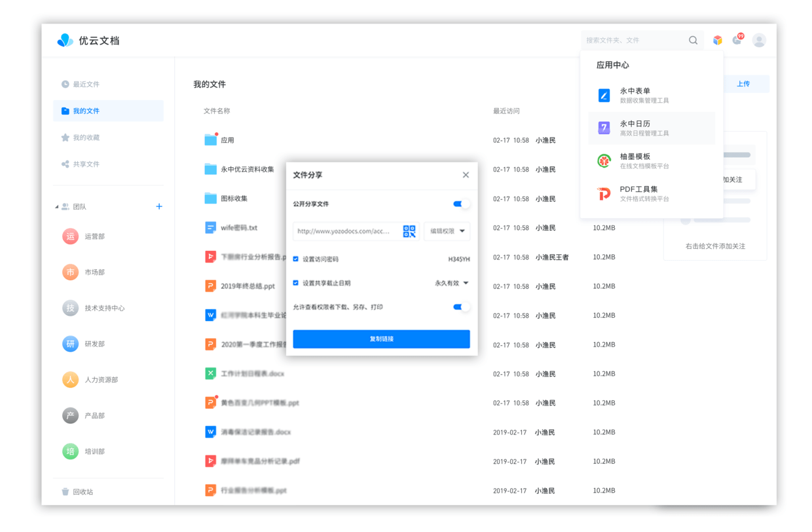Click the 运营部 team avatar

tap(70, 236)
